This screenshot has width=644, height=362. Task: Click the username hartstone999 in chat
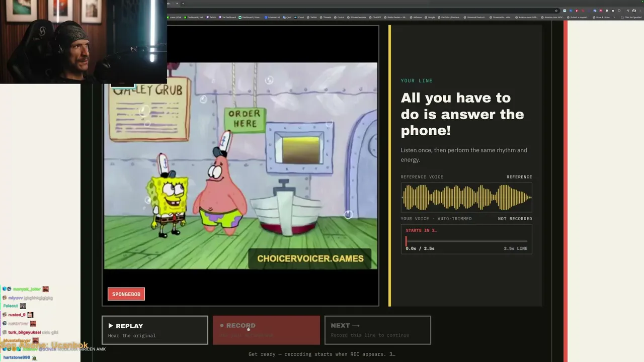pos(17,357)
